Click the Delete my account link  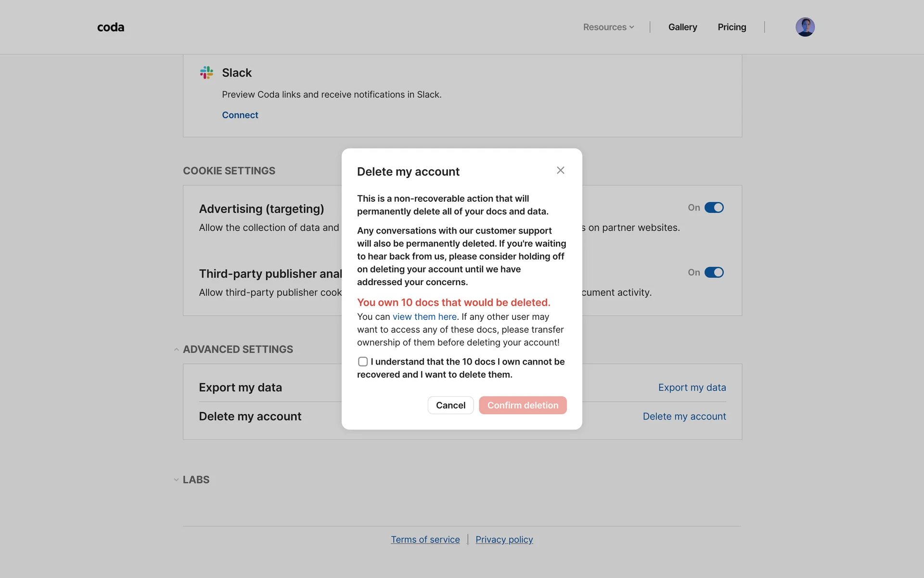pyautogui.click(x=684, y=417)
